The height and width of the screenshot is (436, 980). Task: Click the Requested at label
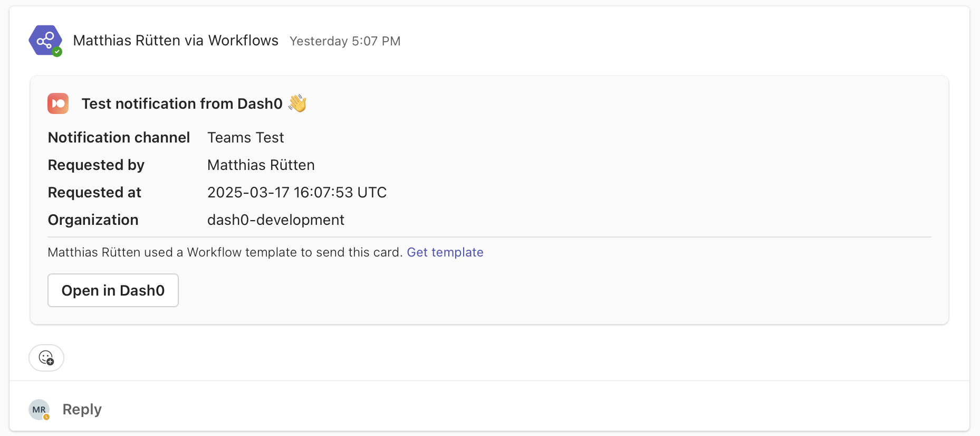point(94,193)
